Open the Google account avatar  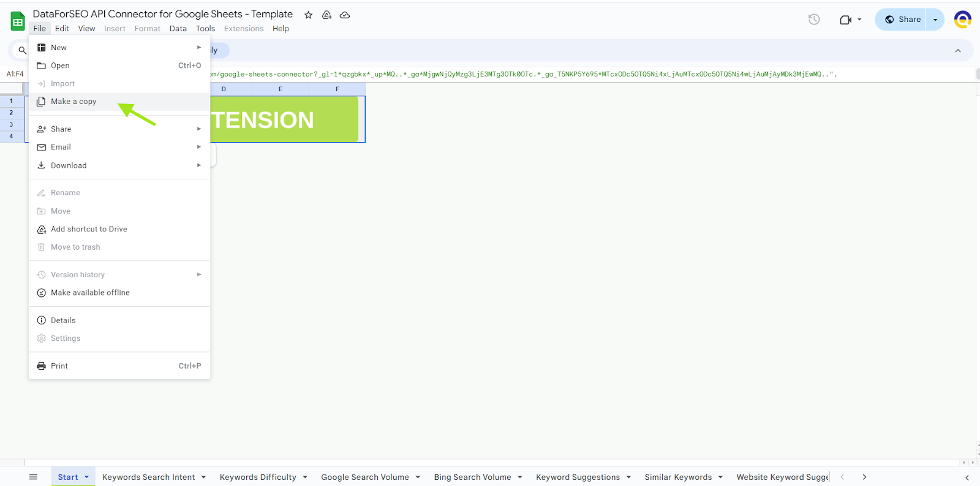(962, 20)
